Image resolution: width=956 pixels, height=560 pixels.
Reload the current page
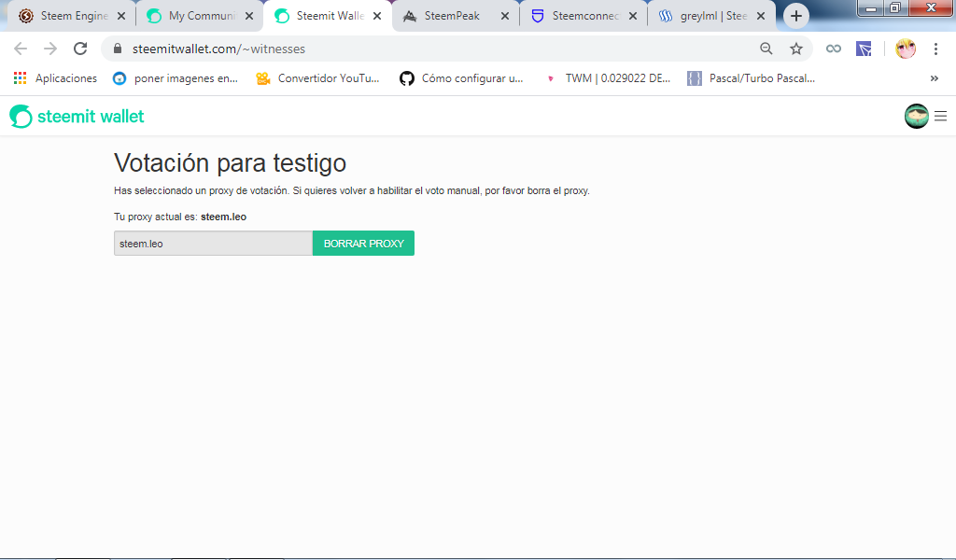click(x=80, y=49)
